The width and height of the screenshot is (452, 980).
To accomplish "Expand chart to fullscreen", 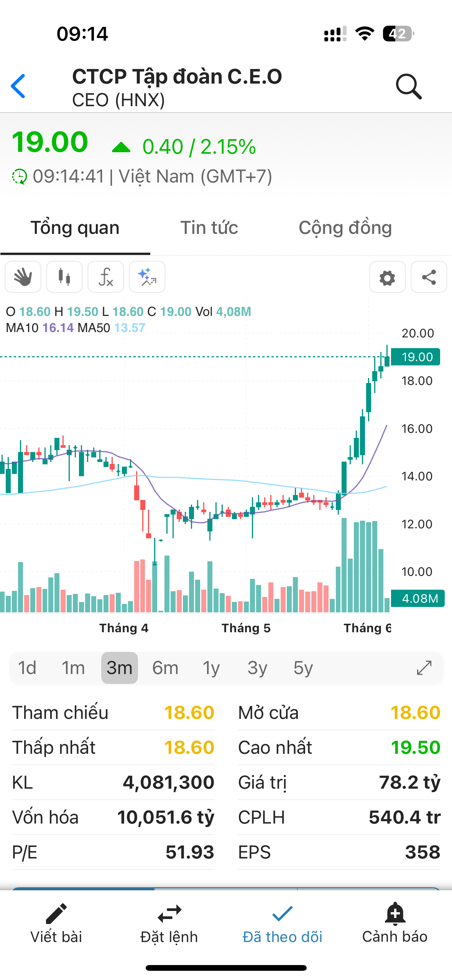I will pos(424,668).
